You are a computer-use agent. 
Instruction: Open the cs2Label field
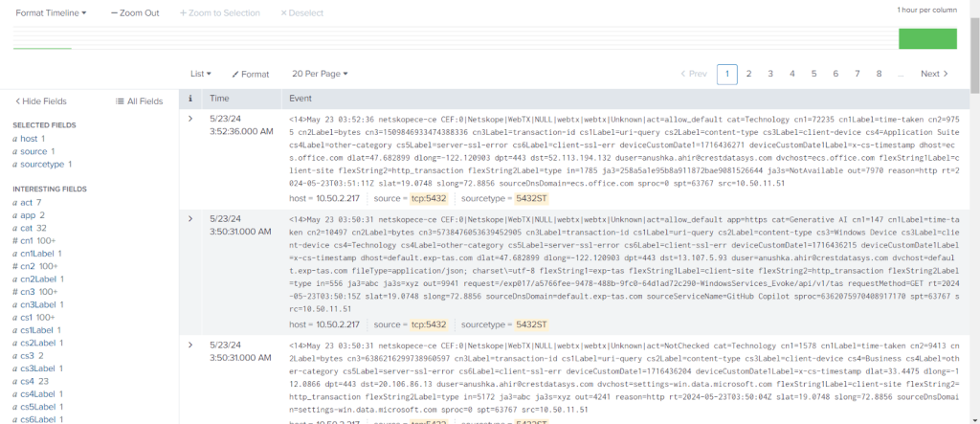point(37,343)
